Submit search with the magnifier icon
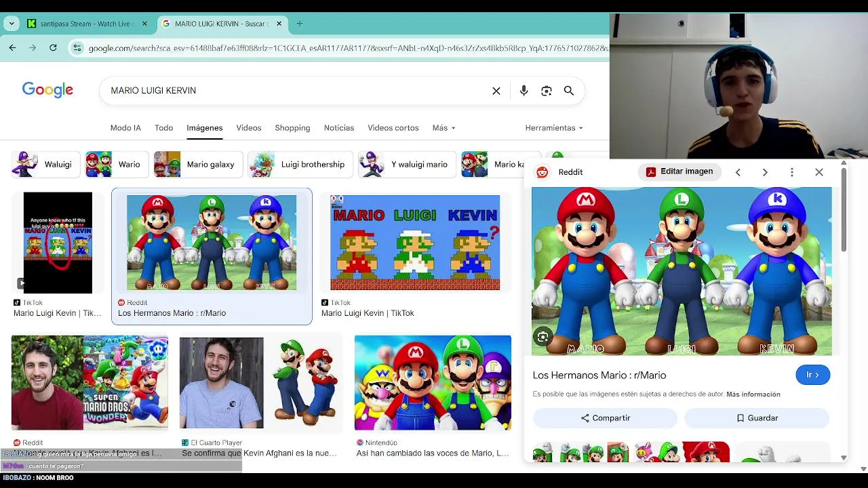The image size is (868, 488). (569, 91)
